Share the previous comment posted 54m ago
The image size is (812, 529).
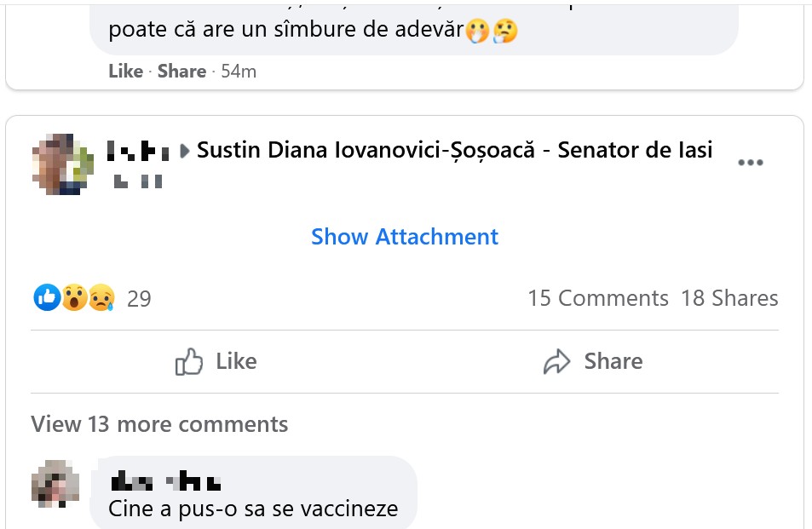coord(181,72)
